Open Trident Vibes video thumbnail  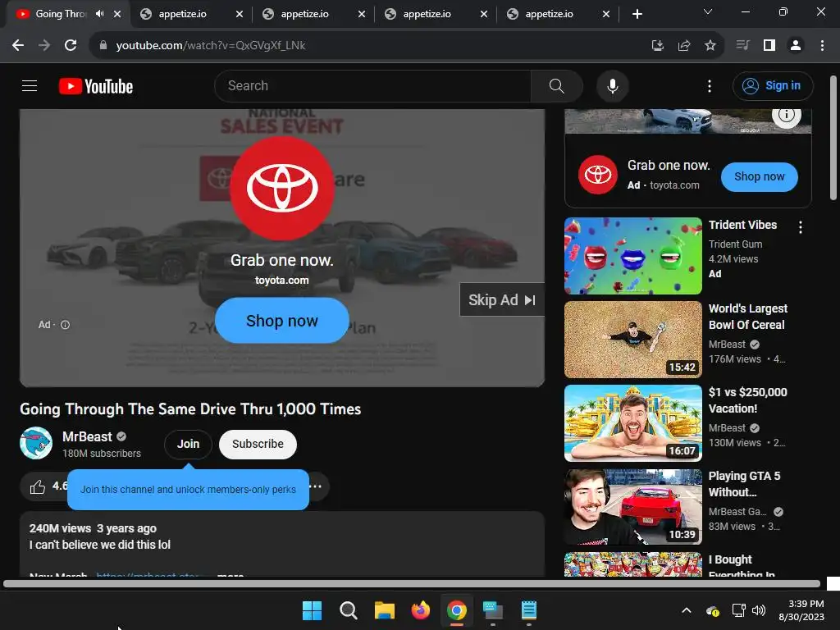632,256
